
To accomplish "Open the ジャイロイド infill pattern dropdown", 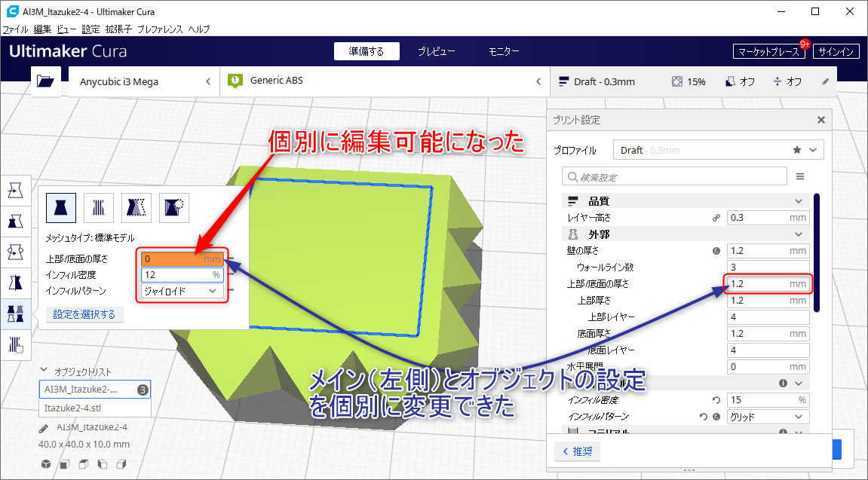I will pos(182,291).
